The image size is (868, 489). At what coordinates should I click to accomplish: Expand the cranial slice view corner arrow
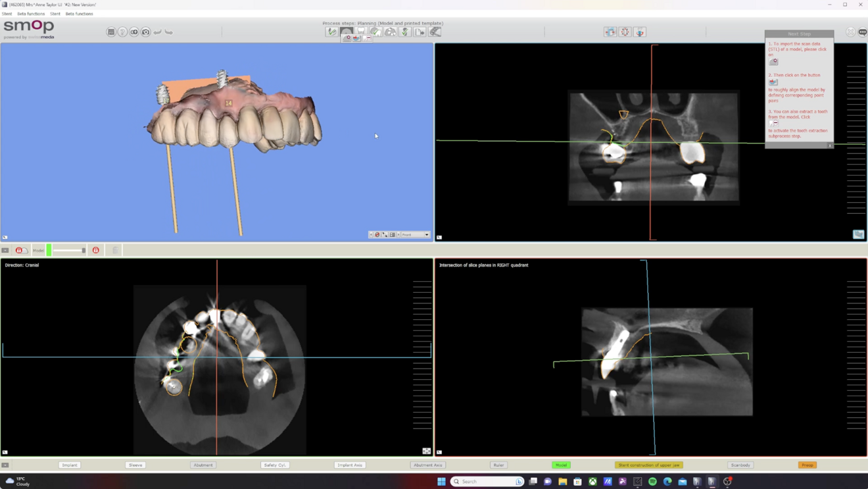[x=5, y=452]
